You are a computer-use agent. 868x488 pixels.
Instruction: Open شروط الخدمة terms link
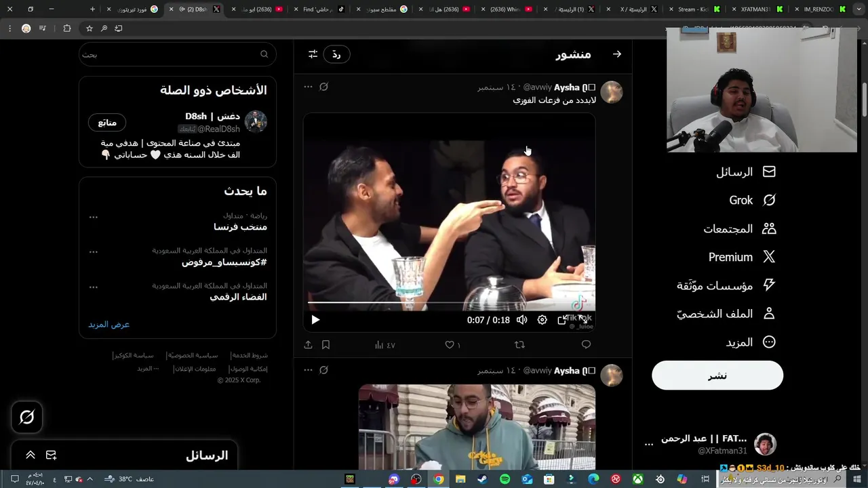pyautogui.click(x=250, y=355)
